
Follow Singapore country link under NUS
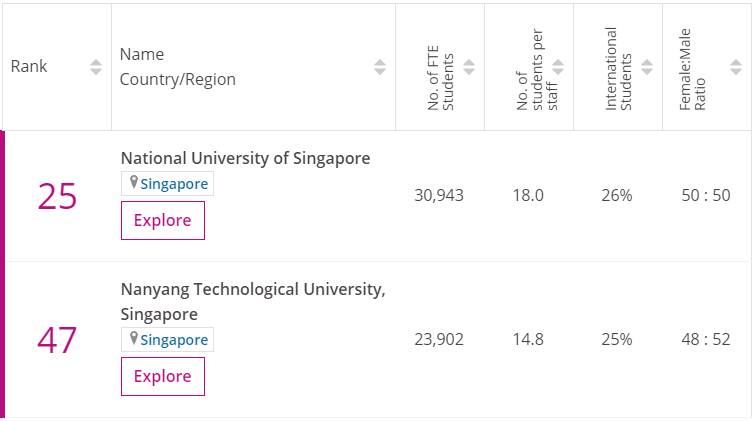(x=174, y=184)
